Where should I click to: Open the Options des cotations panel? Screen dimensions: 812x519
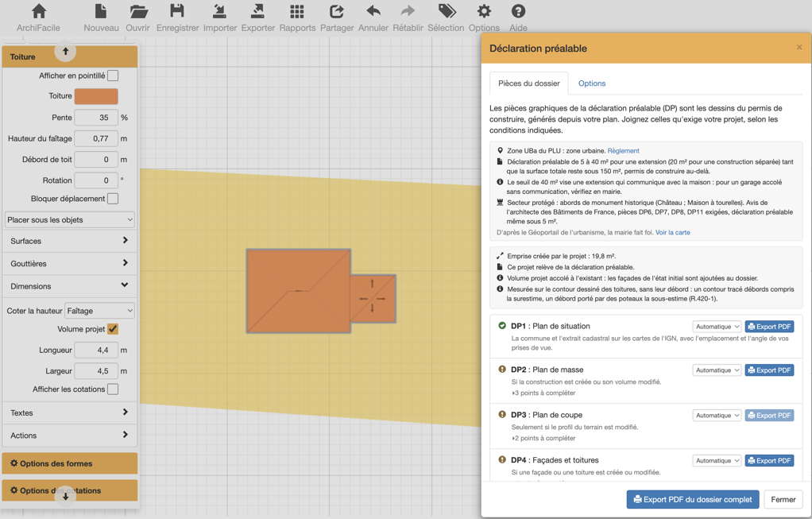pyautogui.click(x=70, y=490)
